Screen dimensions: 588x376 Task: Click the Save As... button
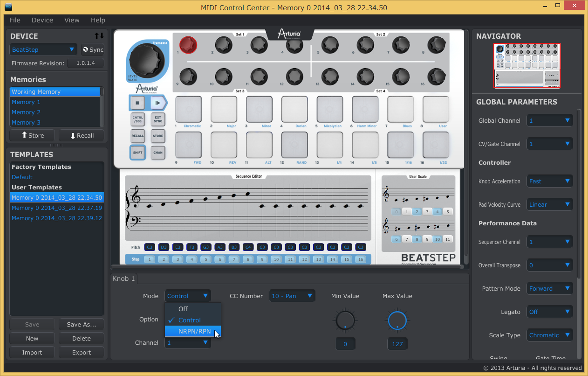[82, 325]
